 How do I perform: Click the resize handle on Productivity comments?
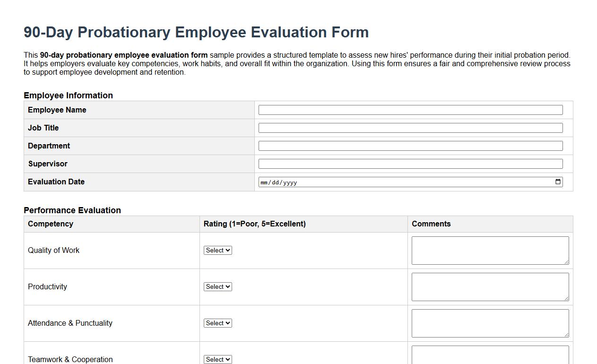567,299
